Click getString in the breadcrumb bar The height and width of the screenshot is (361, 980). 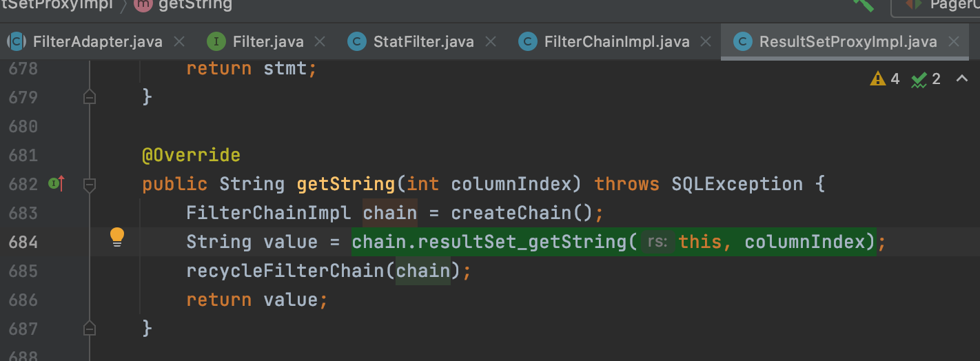pos(194,5)
